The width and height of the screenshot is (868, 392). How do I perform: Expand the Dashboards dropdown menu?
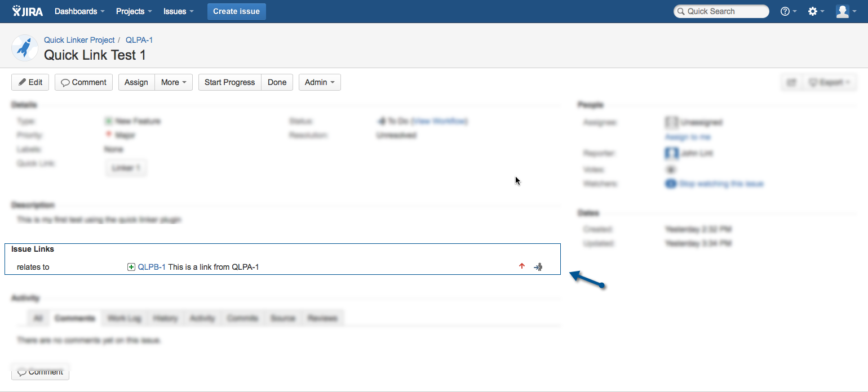tap(79, 11)
